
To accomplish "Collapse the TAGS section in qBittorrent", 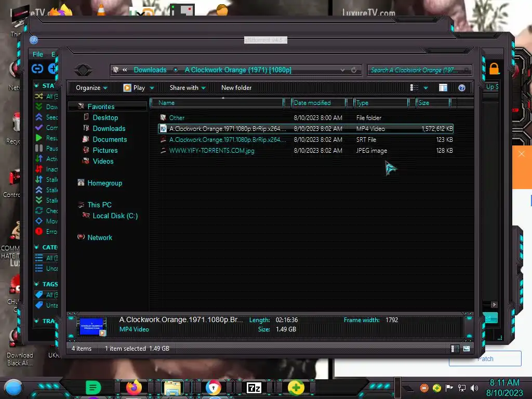I will pos(37,284).
